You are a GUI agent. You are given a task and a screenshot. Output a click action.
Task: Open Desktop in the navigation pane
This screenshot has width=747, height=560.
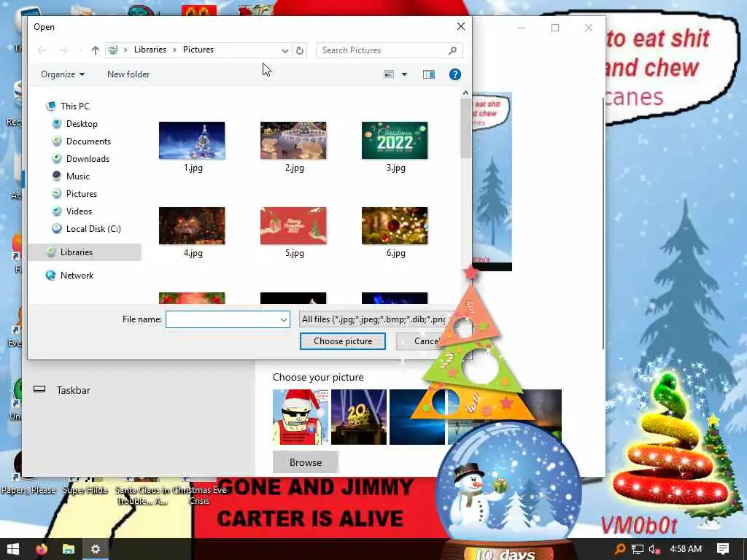(x=82, y=124)
